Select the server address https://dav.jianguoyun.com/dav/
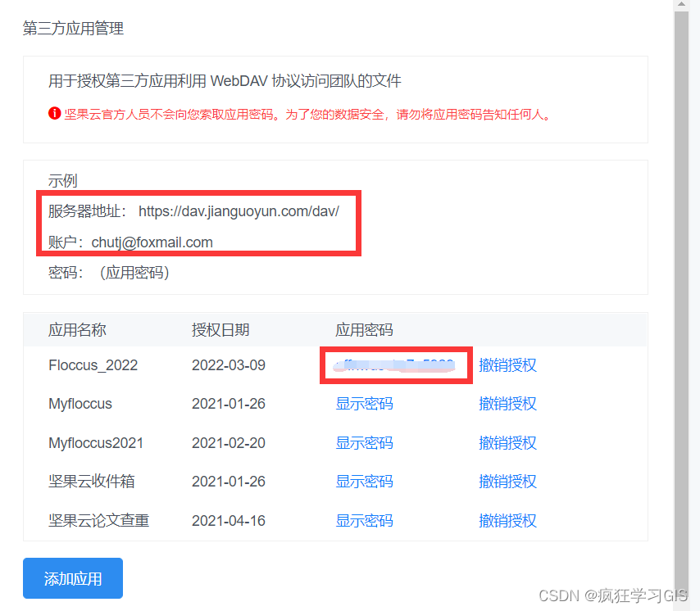 pos(239,211)
